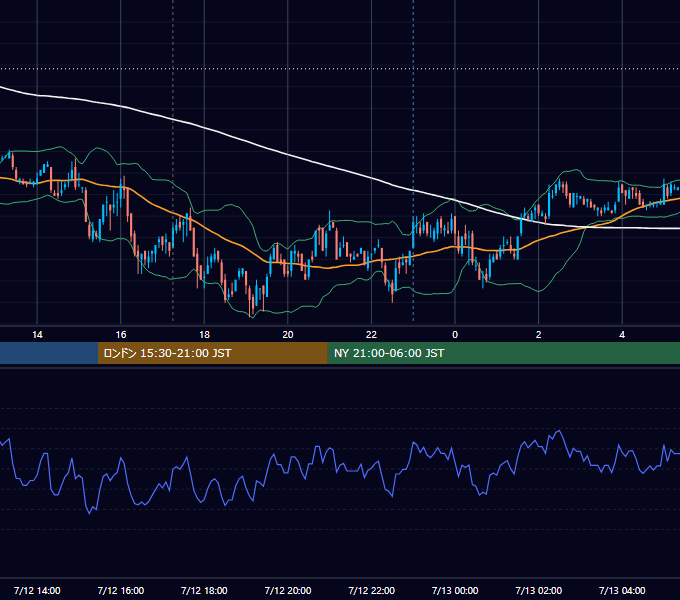Click the 7/13 02:00 time label
The image size is (680, 600).
[x=539, y=590]
